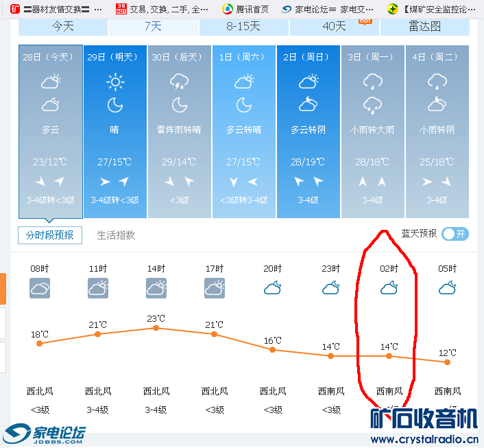
Task: Click the red 矿 bookmark favicon
Action: coord(15,10)
